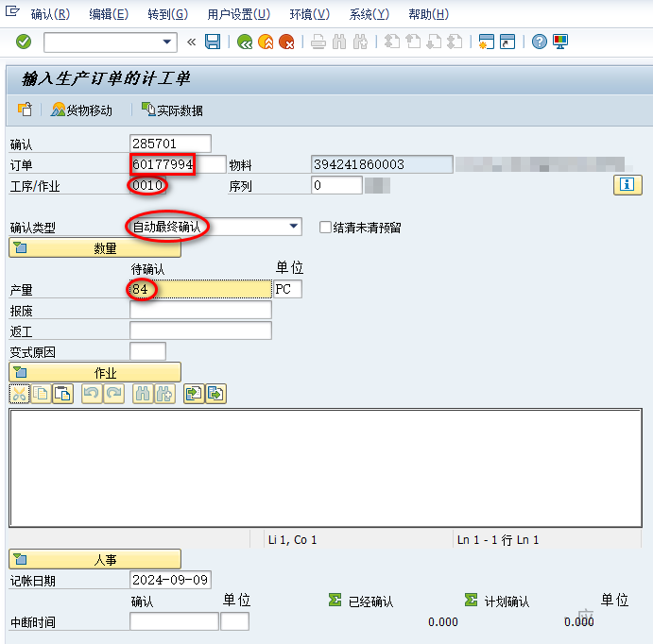The height and width of the screenshot is (644, 653).
Task: Click the green Back arrow icon
Action: coord(245,42)
